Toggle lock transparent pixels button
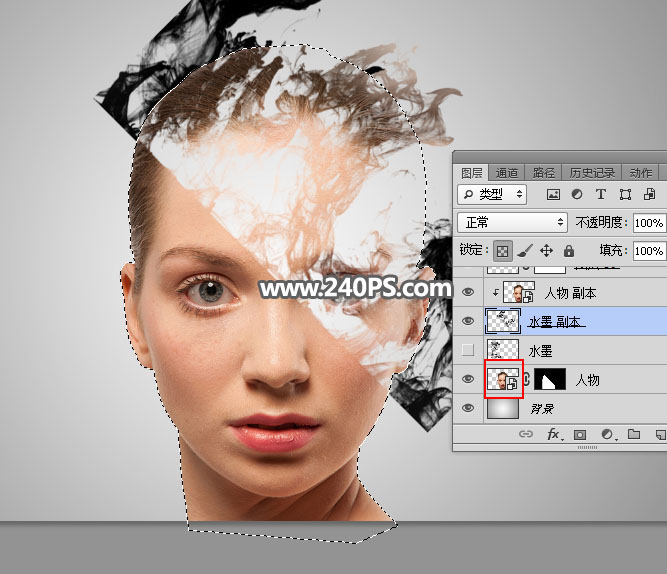The width and height of the screenshot is (667, 574). (502, 251)
